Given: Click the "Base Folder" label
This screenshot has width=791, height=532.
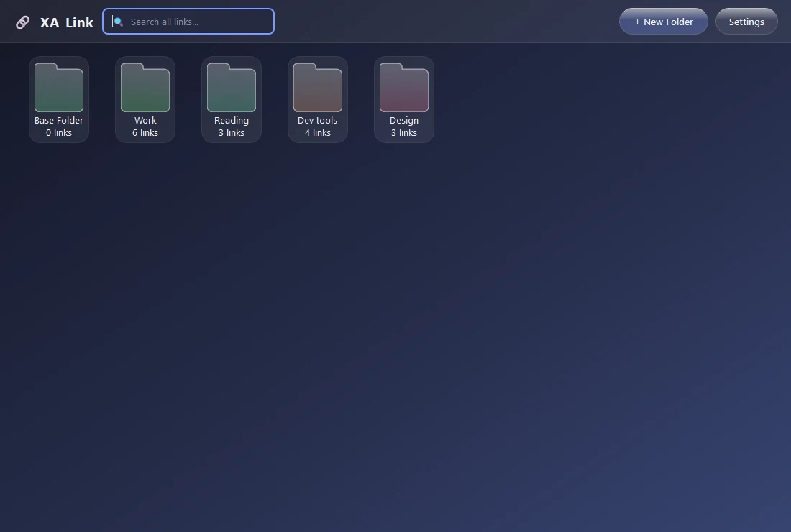Looking at the screenshot, I should [x=59, y=121].
